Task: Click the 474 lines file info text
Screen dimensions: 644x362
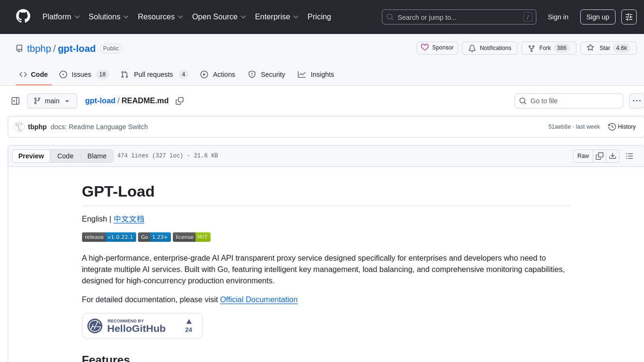Action: (x=168, y=156)
